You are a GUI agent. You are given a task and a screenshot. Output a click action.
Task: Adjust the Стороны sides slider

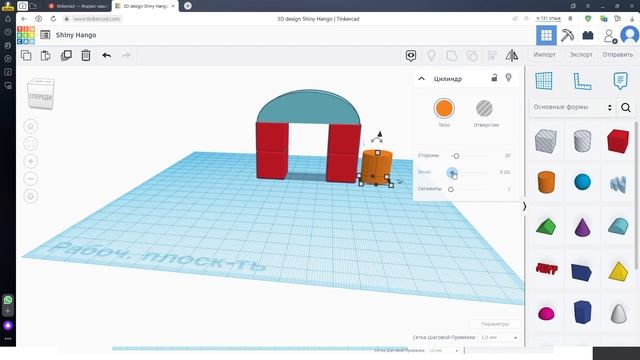point(456,156)
